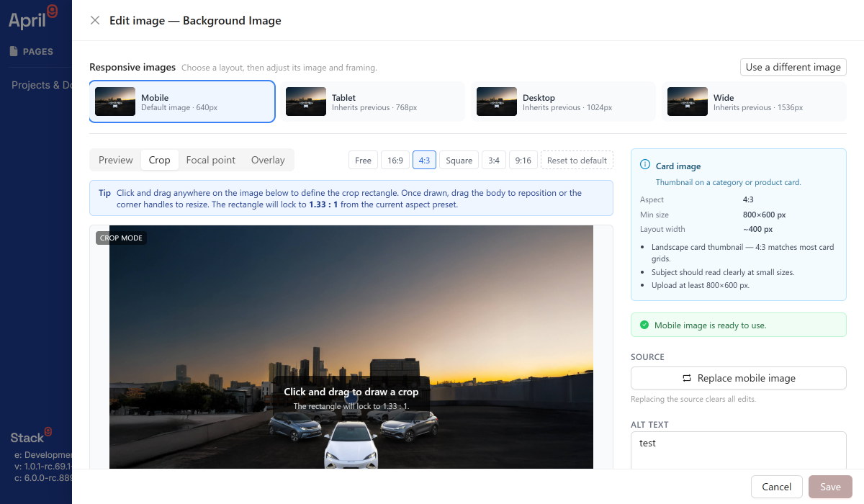
Task: Click the April logo in sidebar
Action: [x=33, y=17]
